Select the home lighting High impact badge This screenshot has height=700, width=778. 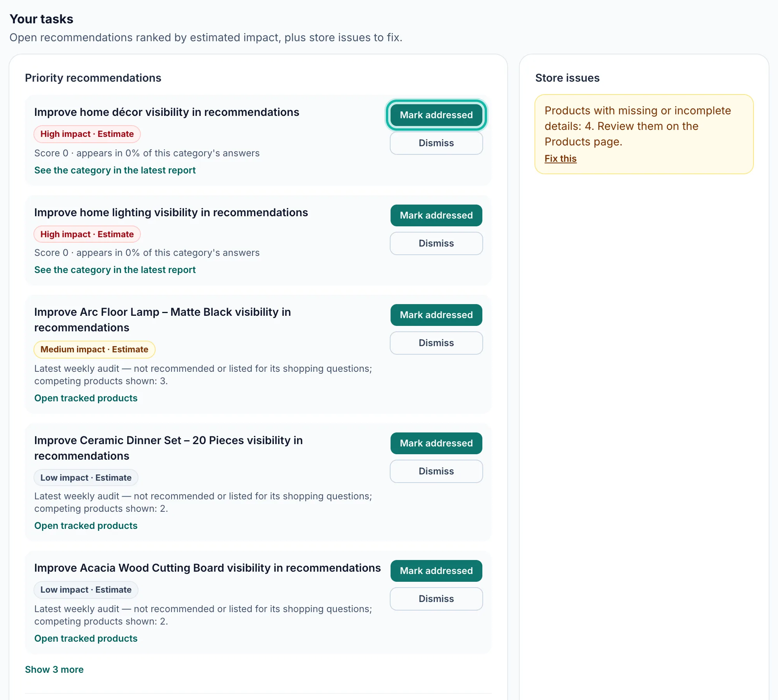87,234
